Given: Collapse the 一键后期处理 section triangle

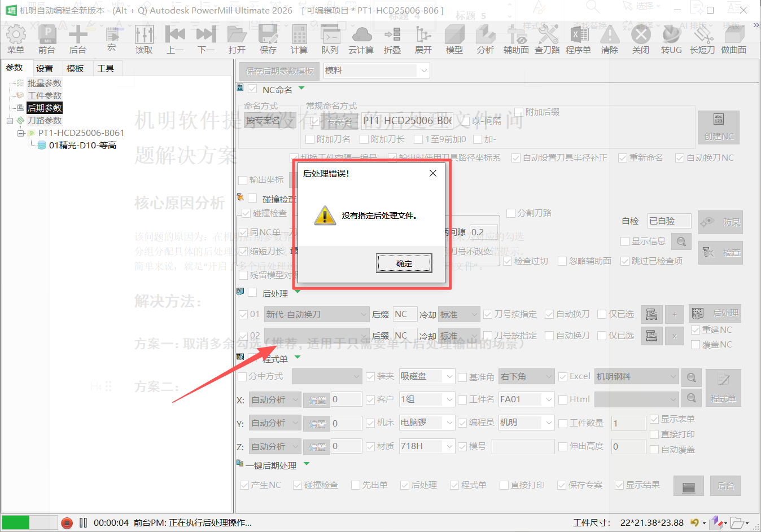Looking at the screenshot, I should point(307,464).
